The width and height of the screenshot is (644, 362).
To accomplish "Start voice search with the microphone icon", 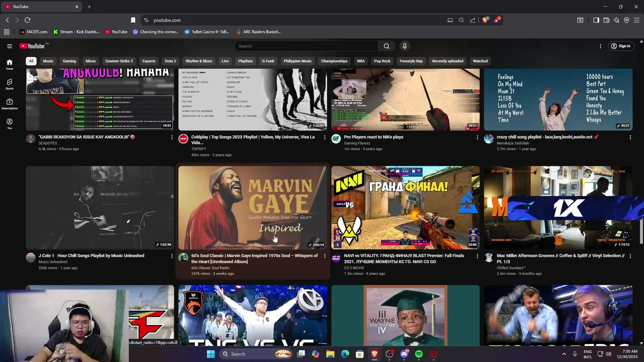I will point(405,46).
